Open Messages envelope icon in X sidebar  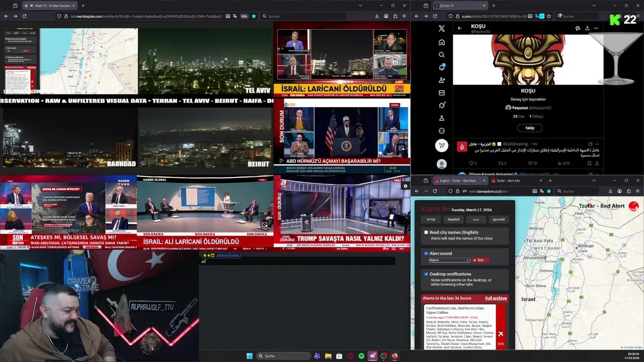tap(442, 93)
